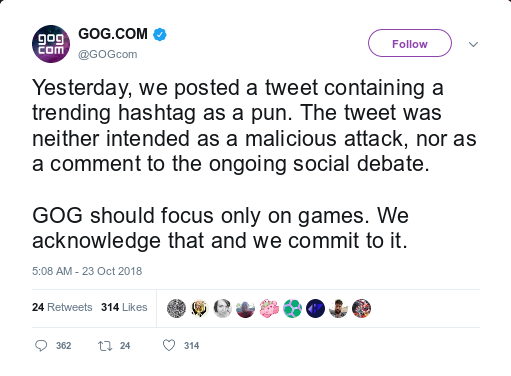Image resolution: width=511 pixels, height=376 pixels.
Task: Click the GOG.COM display name
Action: (113, 34)
